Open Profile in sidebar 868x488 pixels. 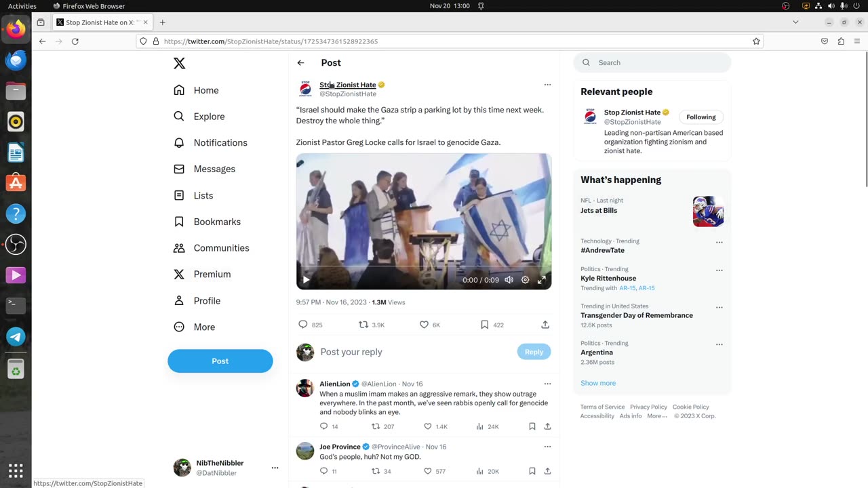pos(197,301)
